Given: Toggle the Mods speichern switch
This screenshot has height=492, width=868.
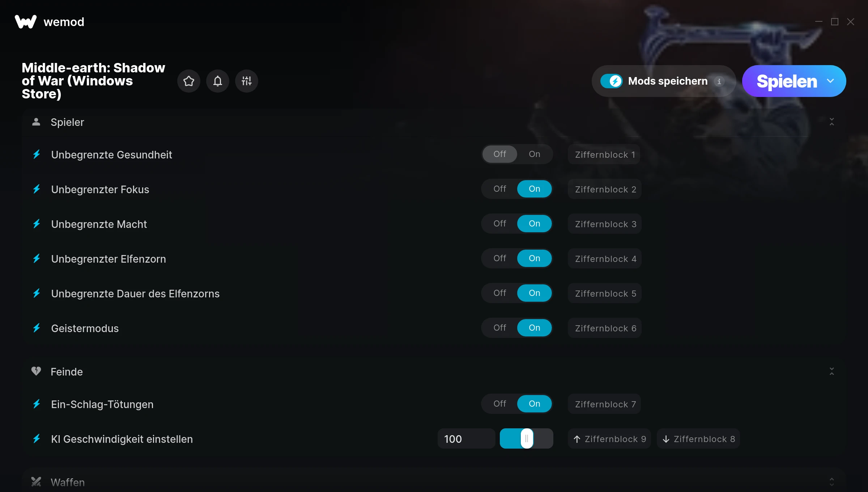Looking at the screenshot, I should click(611, 81).
